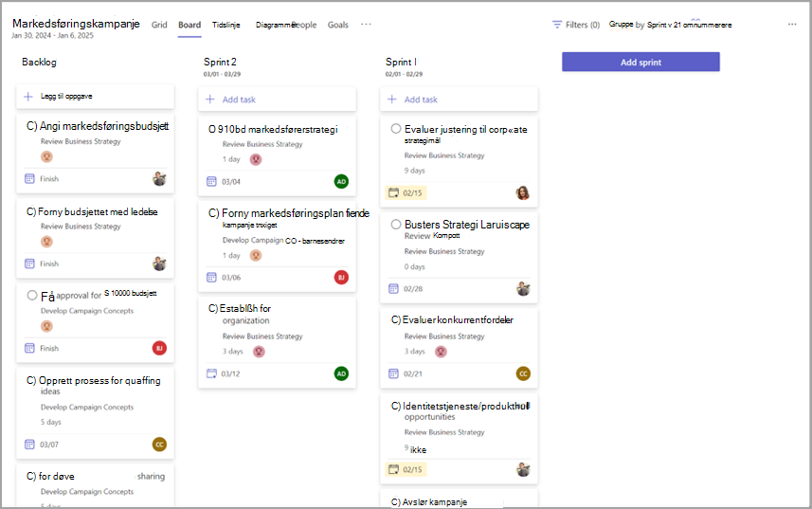Open the Diagrammer tab

(x=276, y=25)
